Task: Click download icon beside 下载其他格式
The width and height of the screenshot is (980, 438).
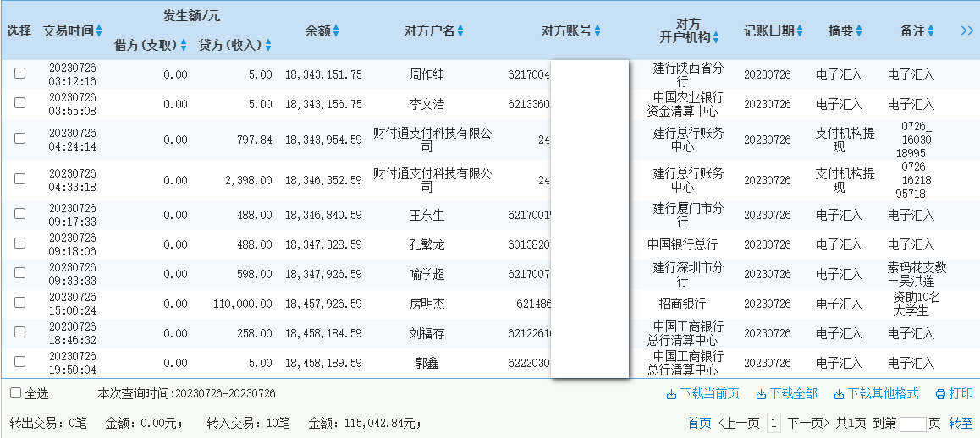Action: (x=839, y=394)
